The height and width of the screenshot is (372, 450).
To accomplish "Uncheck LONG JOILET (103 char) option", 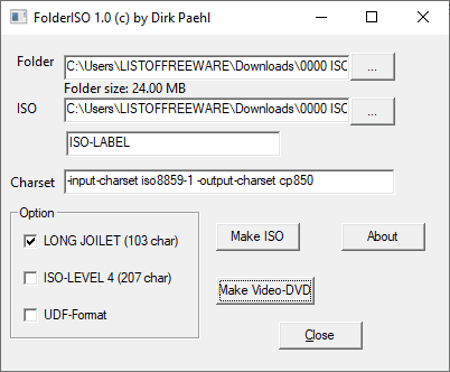I will tap(30, 241).
